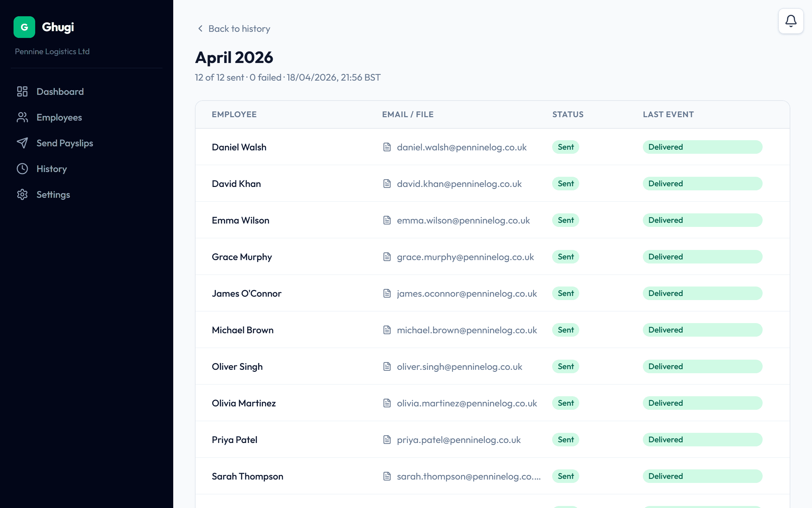Click the History clock icon

tap(22, 169)
